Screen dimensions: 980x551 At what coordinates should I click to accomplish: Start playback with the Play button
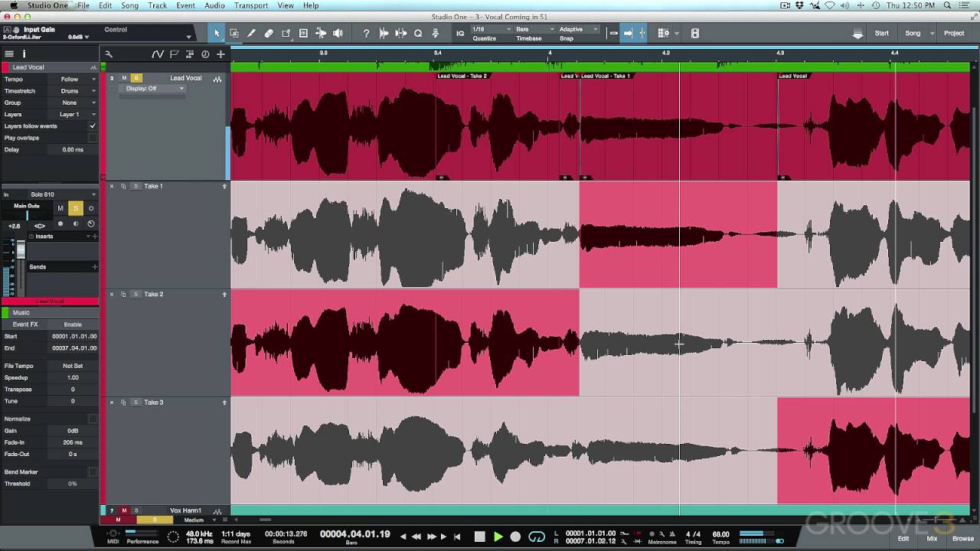(498, 536)
